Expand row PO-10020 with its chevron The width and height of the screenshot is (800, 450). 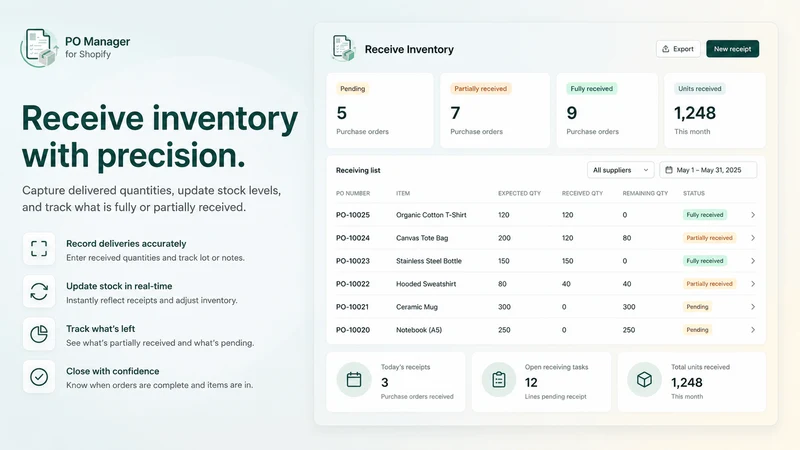tap(753, 330)
